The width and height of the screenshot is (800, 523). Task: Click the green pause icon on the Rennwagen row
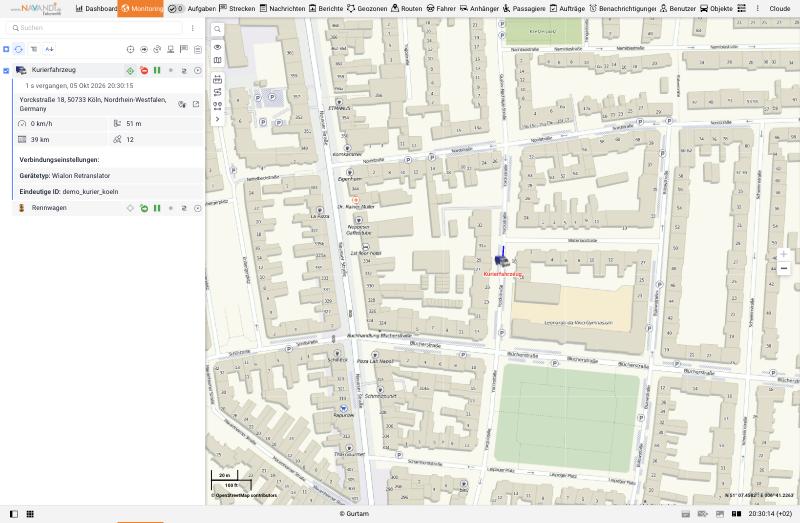pyautogui.click(x=157, y=208)
